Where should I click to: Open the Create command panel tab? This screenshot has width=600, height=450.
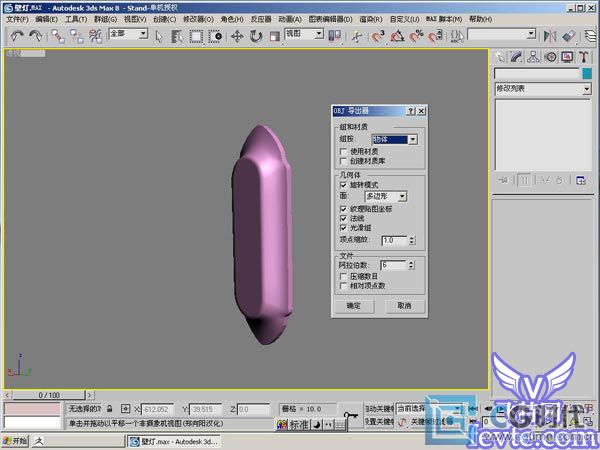pyautogui.click(x=500, y=57)
